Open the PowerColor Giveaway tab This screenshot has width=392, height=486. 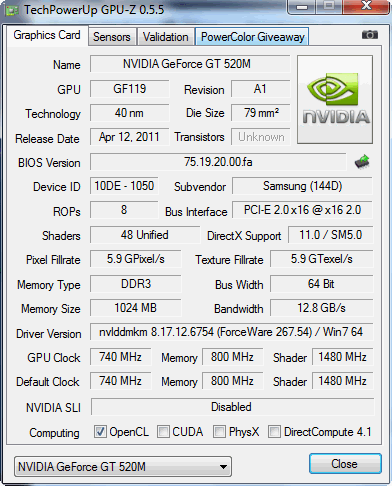[x=252, y=37]
